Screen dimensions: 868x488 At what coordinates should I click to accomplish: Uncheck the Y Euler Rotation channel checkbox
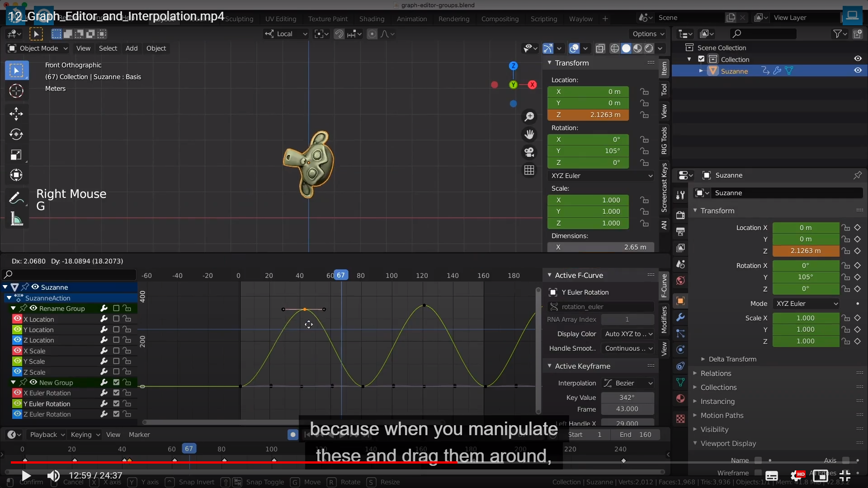116,404
